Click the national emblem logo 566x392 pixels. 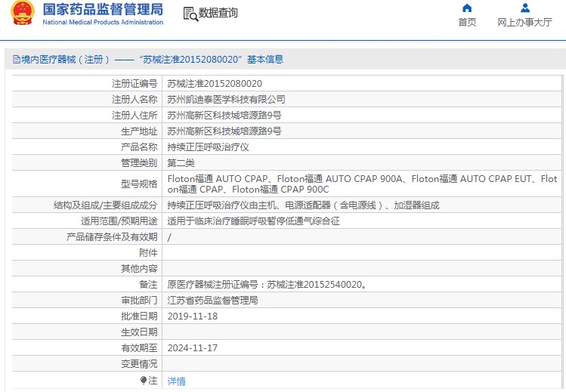tap(23, 13)
